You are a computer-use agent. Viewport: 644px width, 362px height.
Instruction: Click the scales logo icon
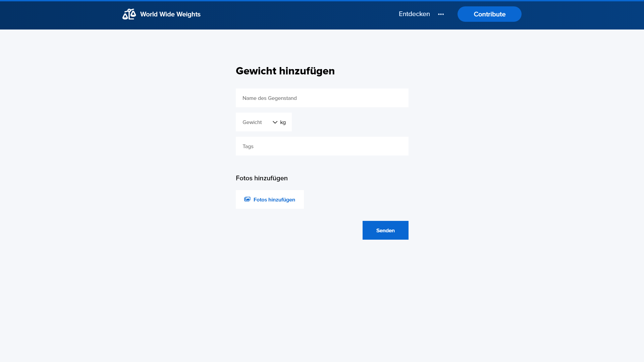pos(129,14)
